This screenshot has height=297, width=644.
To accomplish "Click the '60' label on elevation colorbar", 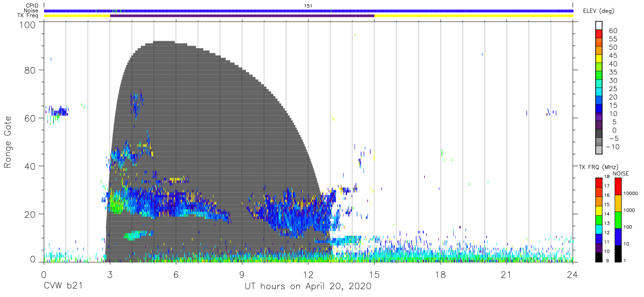I will (x=613, y=31).
